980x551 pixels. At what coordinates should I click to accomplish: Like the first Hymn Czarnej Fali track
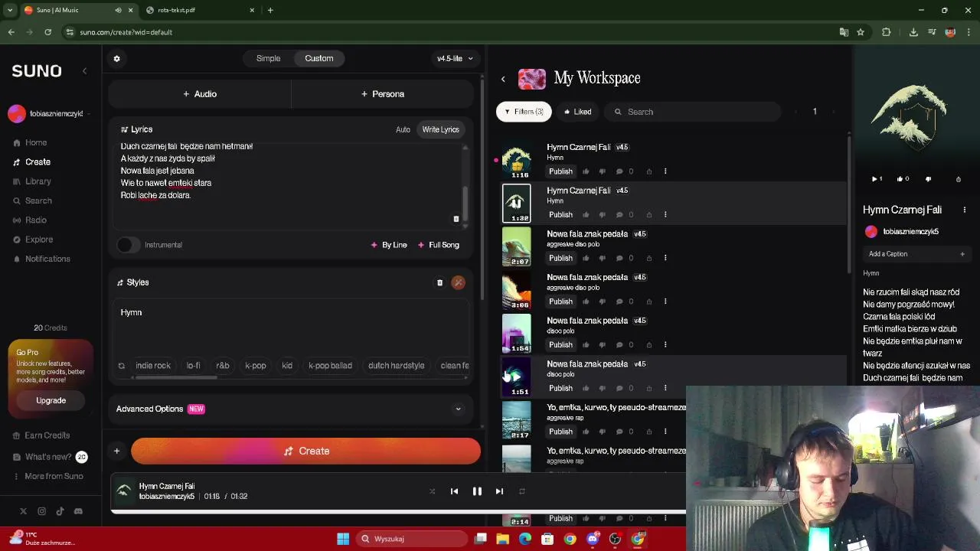pyautogui.click(x=586, y=171)
